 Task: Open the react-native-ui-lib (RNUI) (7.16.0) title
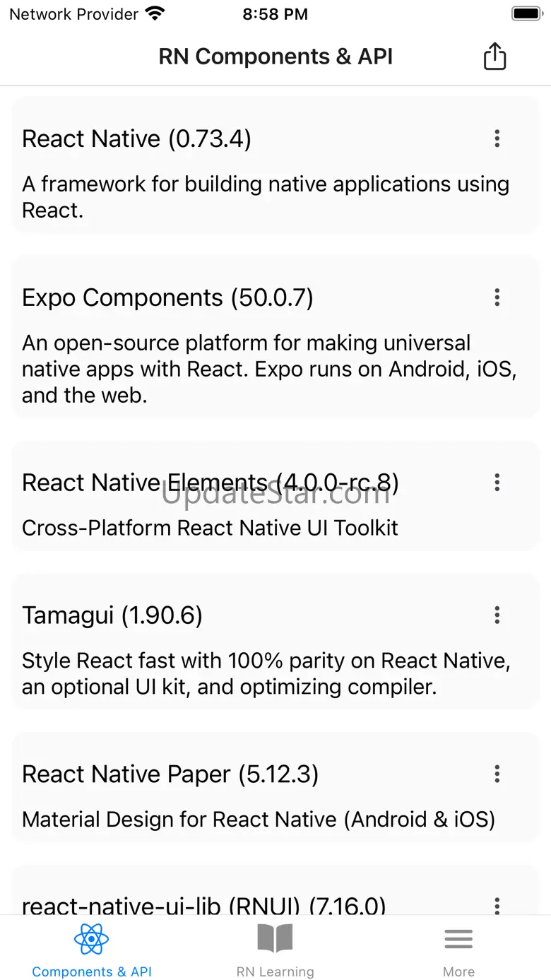click(204, 905)
